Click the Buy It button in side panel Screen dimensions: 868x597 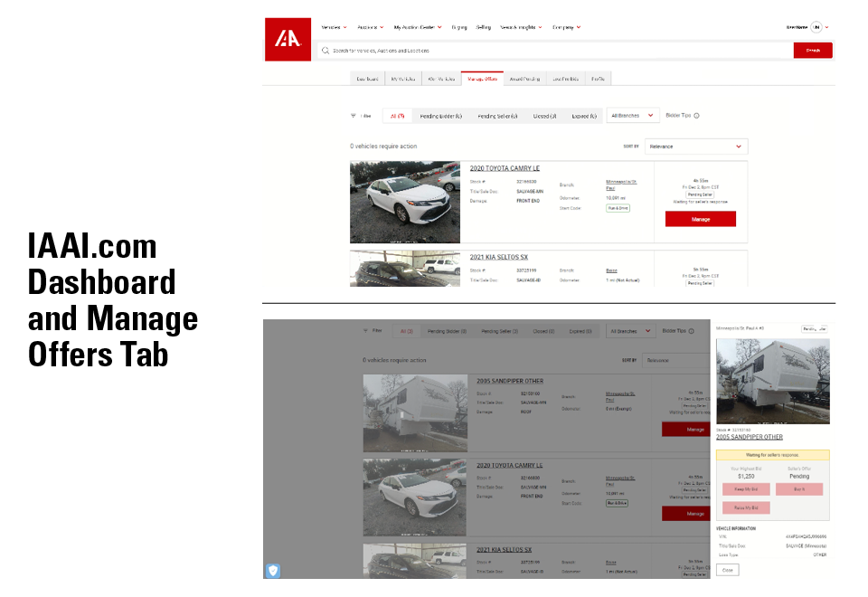pos(798,489)
